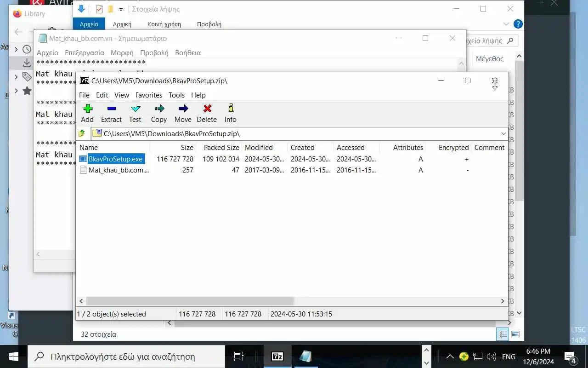This screenshot has width=588, height=368.
Task: Expand the Tags tree node in Library
Action: point(16,77)
